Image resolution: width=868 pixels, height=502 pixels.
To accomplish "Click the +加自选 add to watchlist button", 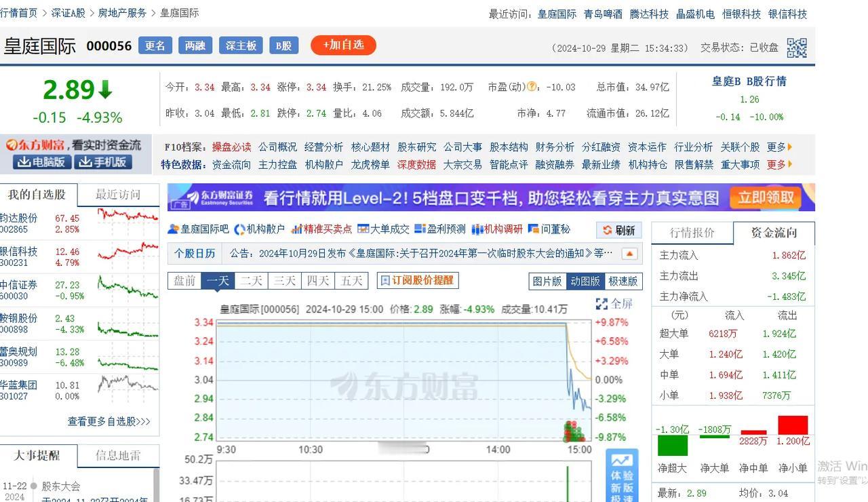I will coord(343,45).
